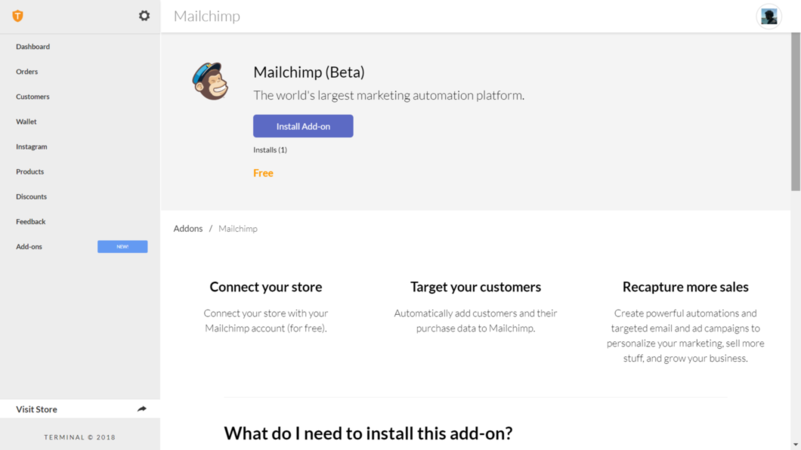Install the Mailchimp add-on

[x=303, y=126]
